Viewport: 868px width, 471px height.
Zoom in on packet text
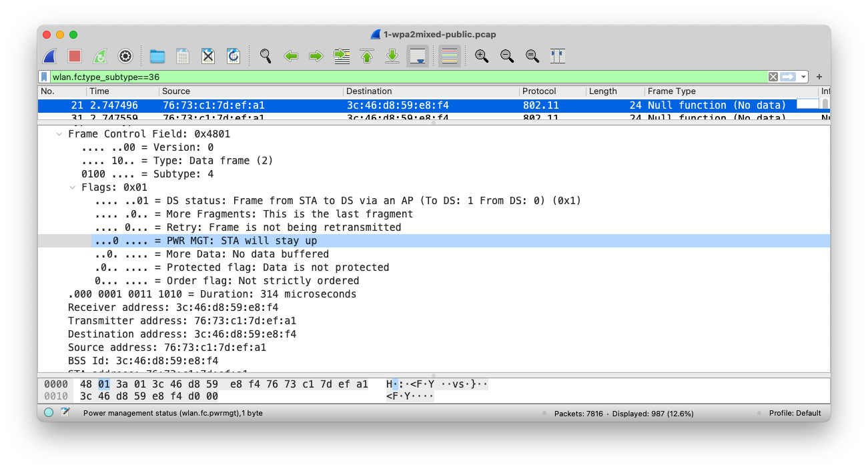tap(482, 56)
